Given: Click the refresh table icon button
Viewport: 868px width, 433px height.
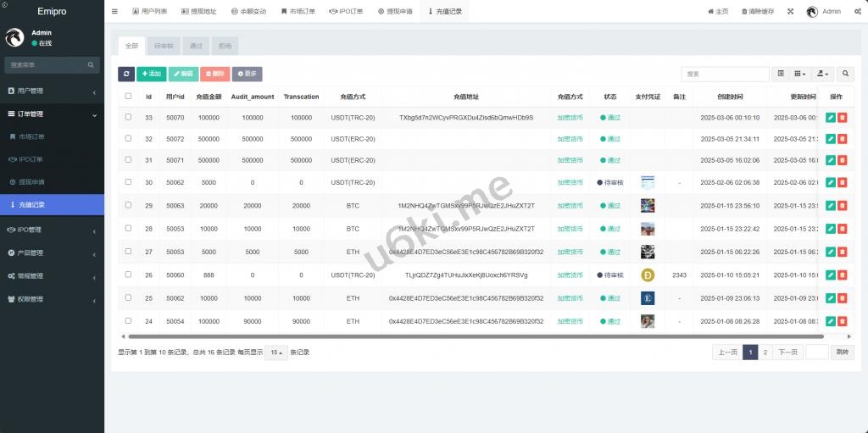Looking at the screenshot, I should point(125,75).
